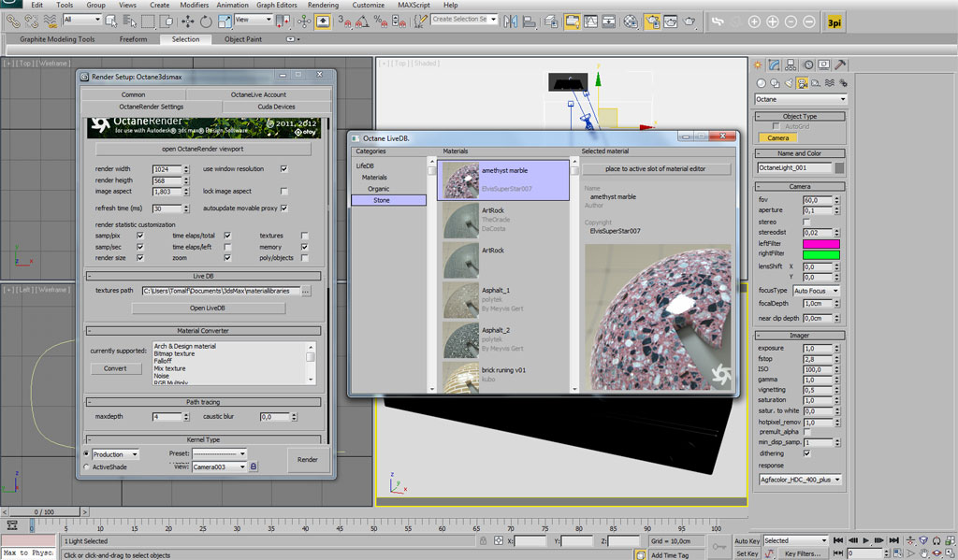Activate Select and Scale tool
The image size is (958, 560).
(x=225, y=22)
